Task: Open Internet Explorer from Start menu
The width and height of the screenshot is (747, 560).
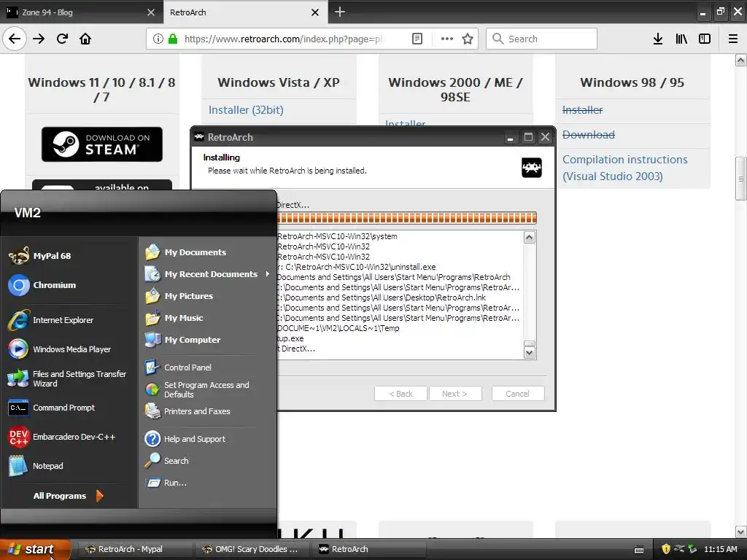Action: (69, 320)
